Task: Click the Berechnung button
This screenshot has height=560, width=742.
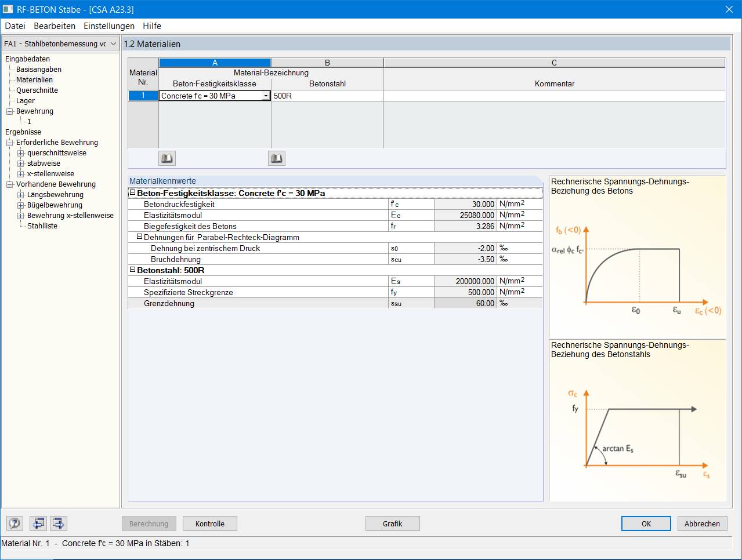Action: [149, 523]
